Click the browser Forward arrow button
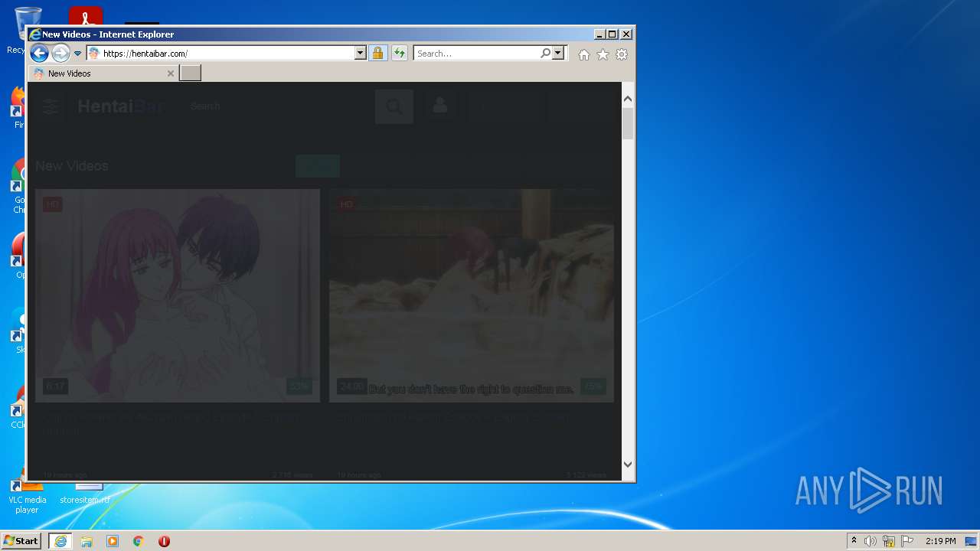The height and width of the screenshot is (551, 980). (x=60, y=54)
